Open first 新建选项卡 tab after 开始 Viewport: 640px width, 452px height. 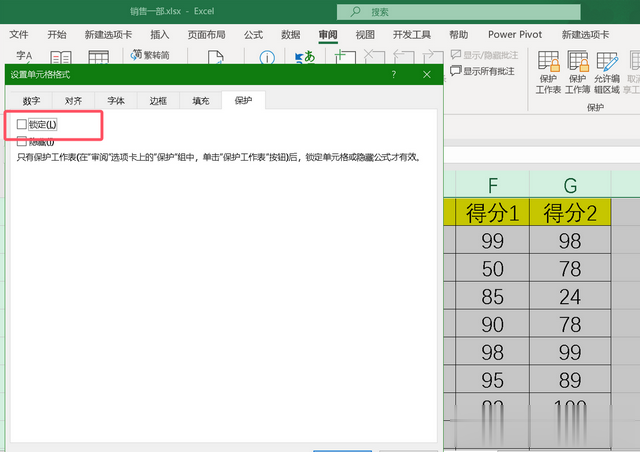[108, 35]
